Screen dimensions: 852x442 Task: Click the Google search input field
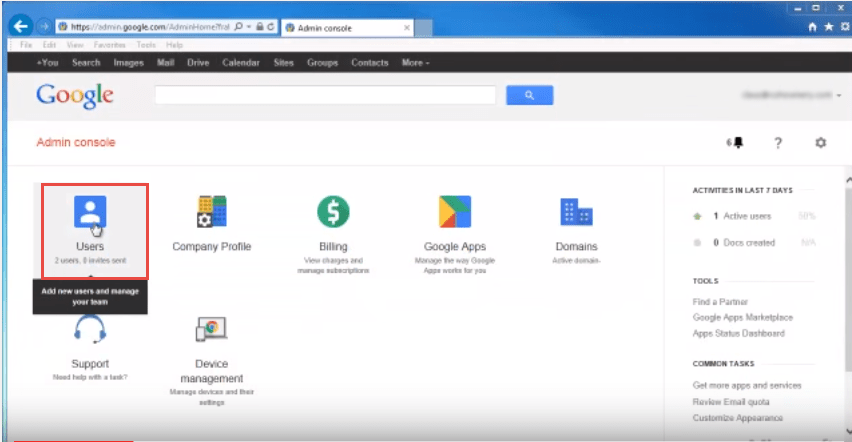pyautogui.click(x=325, y=95)
